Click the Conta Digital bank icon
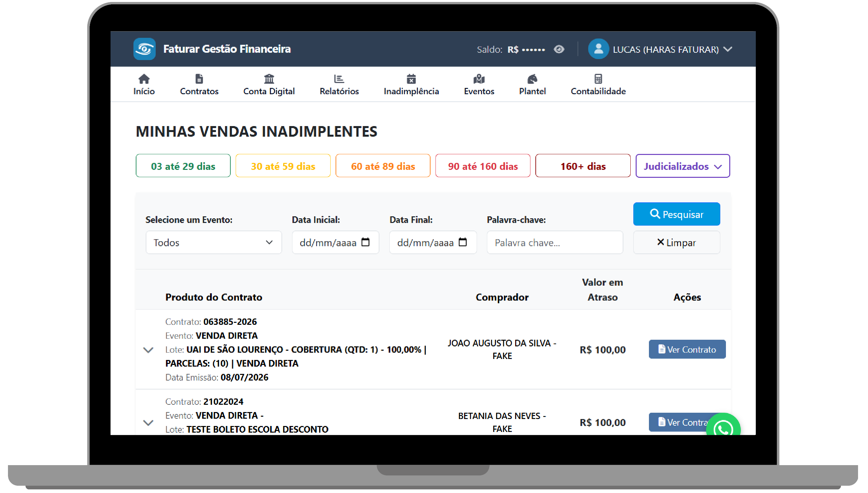The image size is (868, 493). pos(270,79)
